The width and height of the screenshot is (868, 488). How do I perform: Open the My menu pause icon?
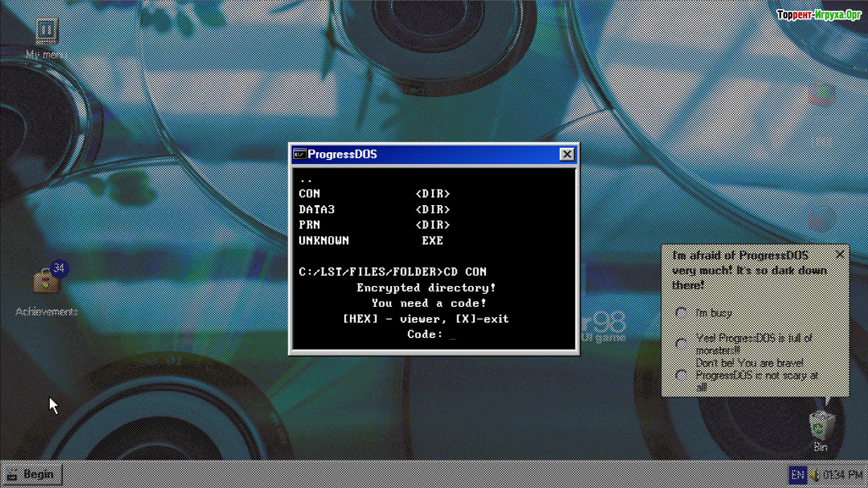[x=47, y=31]
